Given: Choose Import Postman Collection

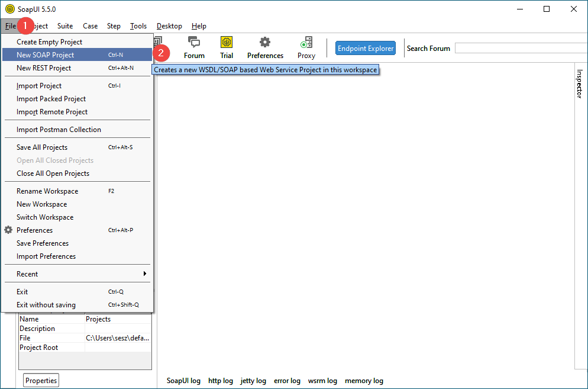Looking at the screenshot, I should pos(77,130).
